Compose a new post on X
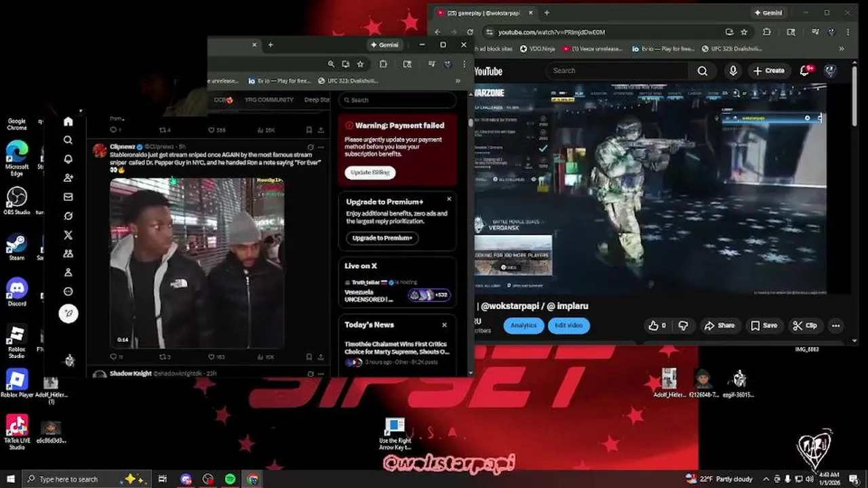Image resolution: width=868 pixels, height=488 pixels. coord(68,313)
